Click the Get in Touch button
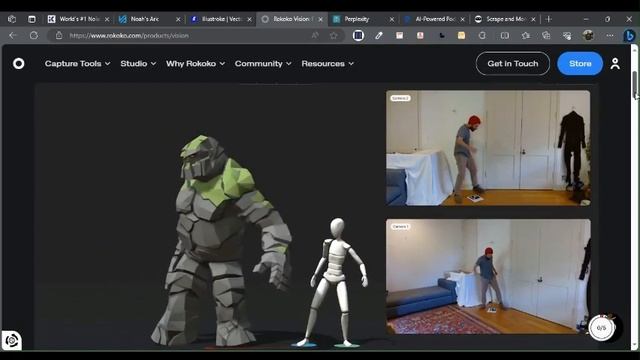 click(513, 64)
